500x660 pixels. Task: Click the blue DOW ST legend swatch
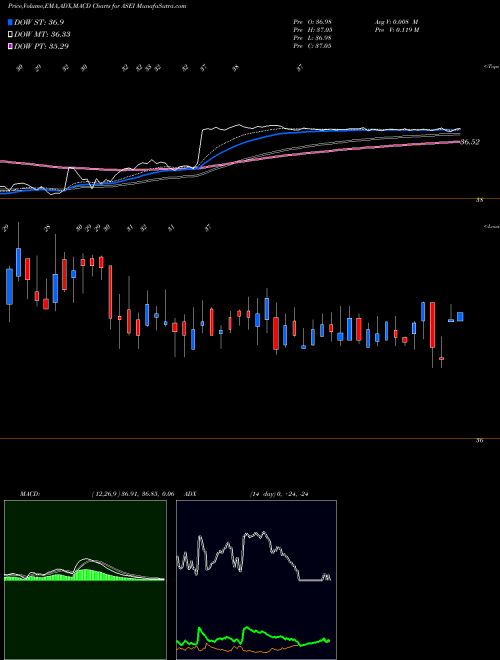(x=11, y=22)
